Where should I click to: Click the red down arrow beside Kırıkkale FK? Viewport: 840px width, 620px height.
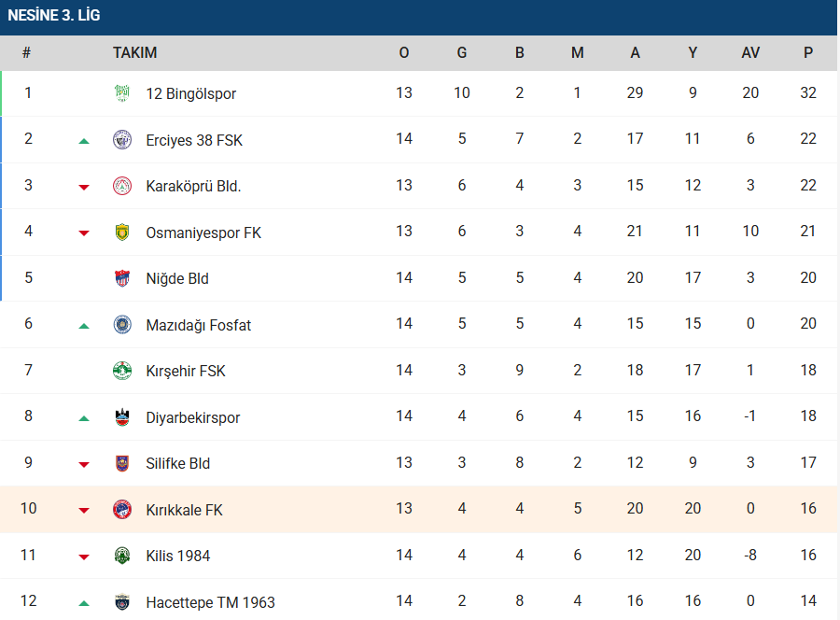point(84,511)
